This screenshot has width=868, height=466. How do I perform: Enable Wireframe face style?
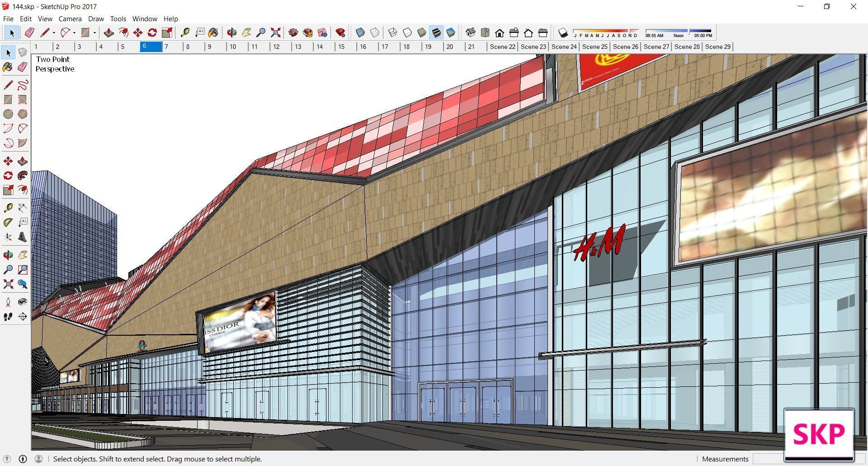(x=393, y=33)
